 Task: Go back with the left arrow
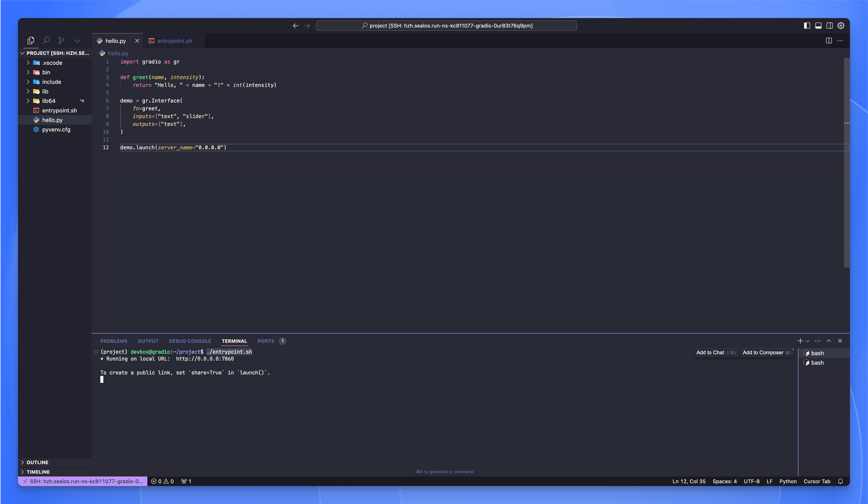pyautogui.click(x=296, y=26)
